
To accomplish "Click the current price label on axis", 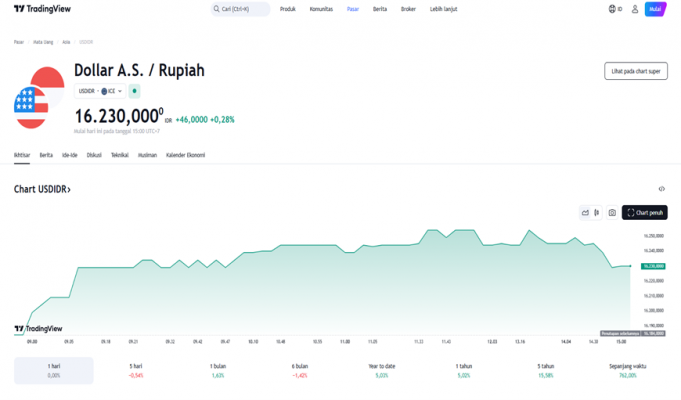I will tap(654, 266).
